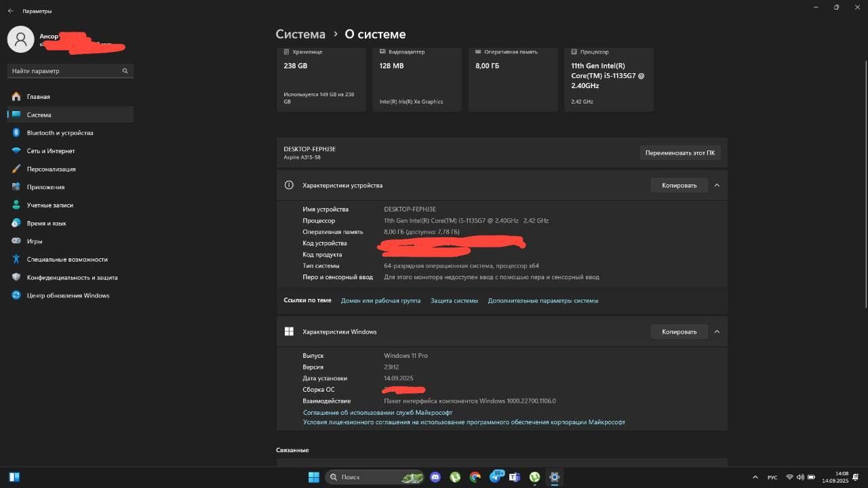Copy Windows specs via Копировать

pyautogui.click(x=679, y=331)
